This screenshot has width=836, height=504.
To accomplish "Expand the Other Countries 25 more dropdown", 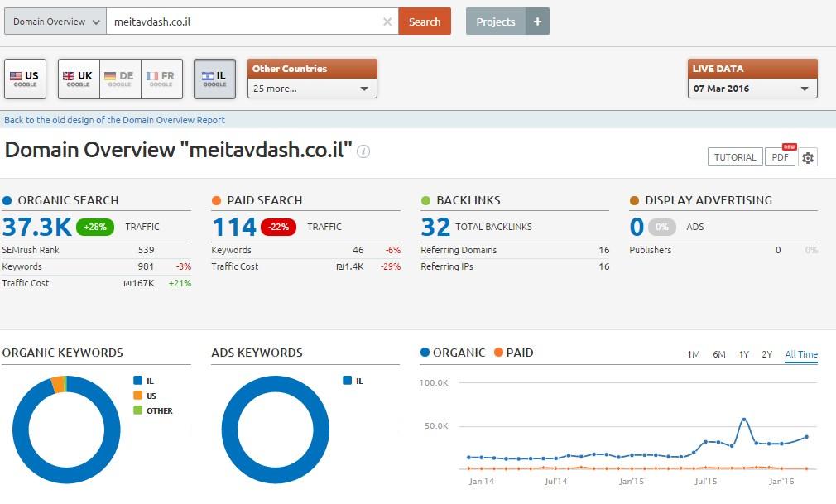I will (x=312, y=89).
